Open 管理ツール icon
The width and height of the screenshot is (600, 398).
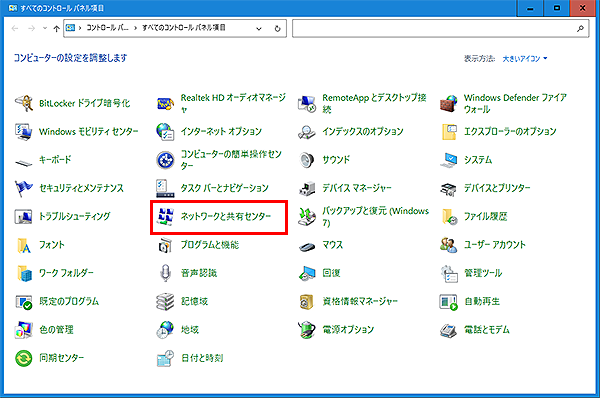pyautogui.click(x=448, y=273)
